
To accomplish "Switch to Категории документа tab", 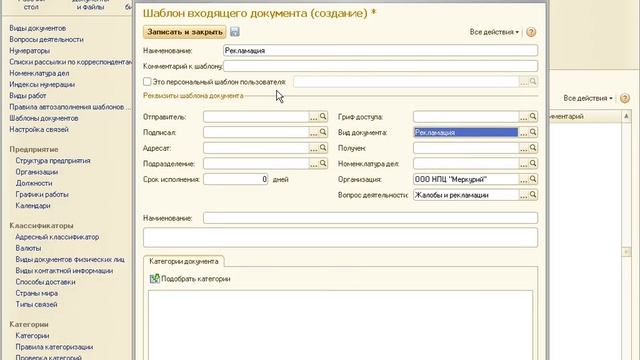I will 184,261.
